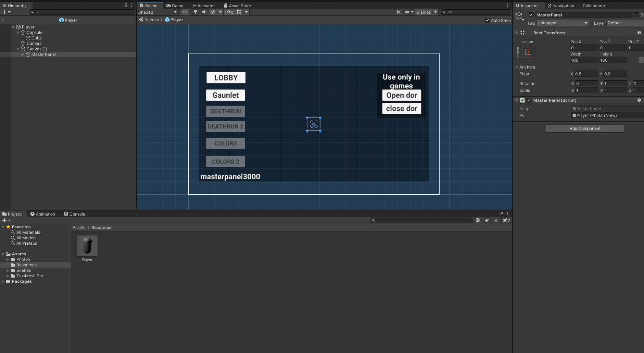Viewport: 644px width, 353px height.
Task: Click the Player prefab breadcrumb in Scene view
Action: [x=174, y=20]
